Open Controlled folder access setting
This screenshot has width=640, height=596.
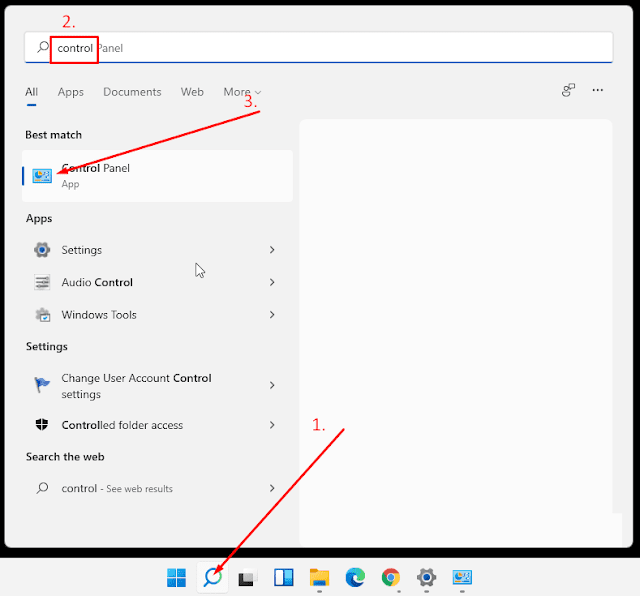[x=158, y=425]
